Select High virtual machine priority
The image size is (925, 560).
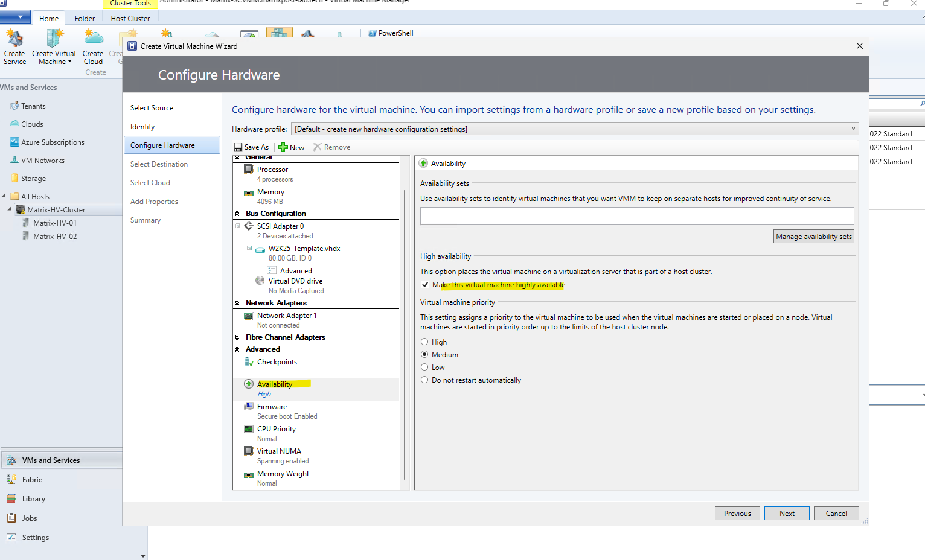[424, 342]
